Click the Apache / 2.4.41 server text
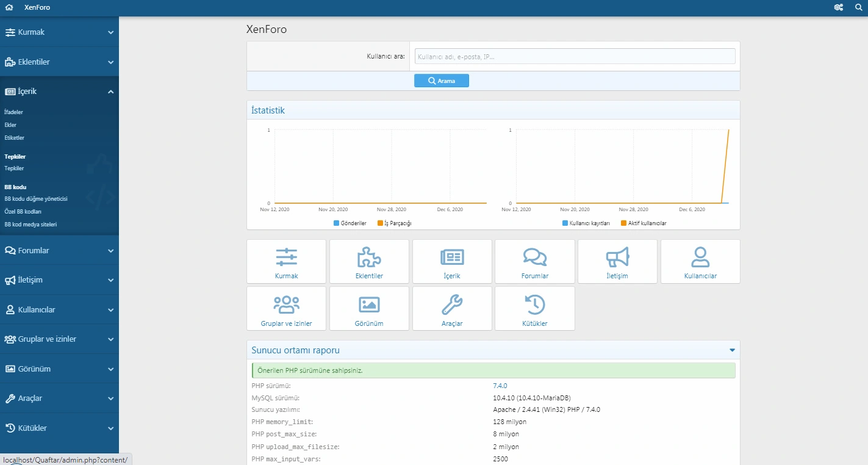This screenshot has height=465, width=868. [547, 409]
